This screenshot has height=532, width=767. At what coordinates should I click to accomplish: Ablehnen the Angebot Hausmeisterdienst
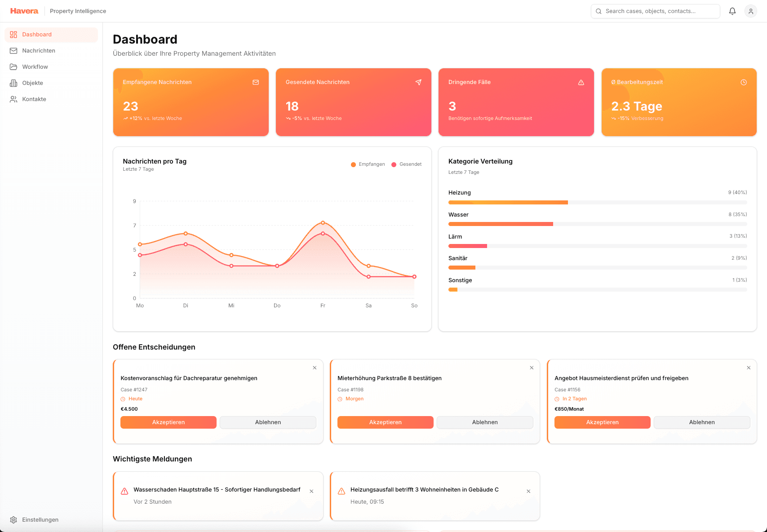tap(701, 422)
